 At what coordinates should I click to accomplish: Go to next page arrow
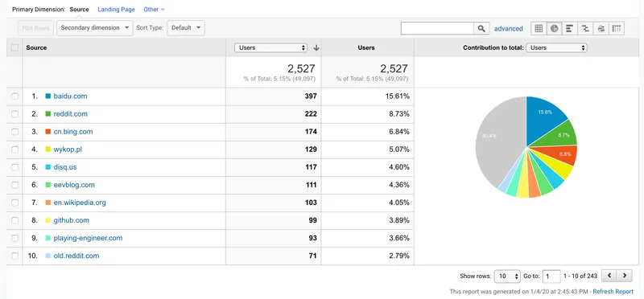tap(625, 276)
